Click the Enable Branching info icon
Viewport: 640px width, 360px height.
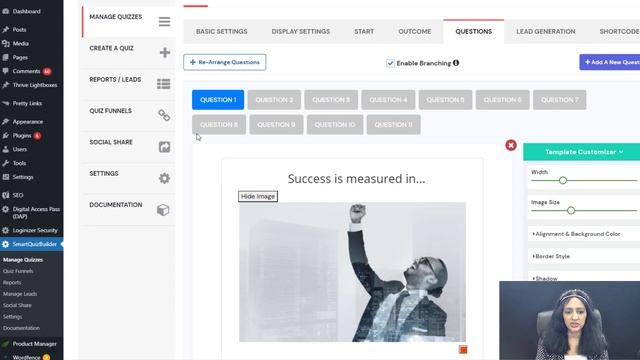(456, 63)
